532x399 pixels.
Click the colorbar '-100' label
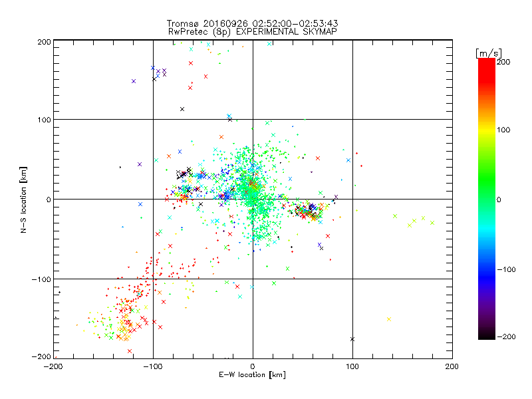(506, 269)
